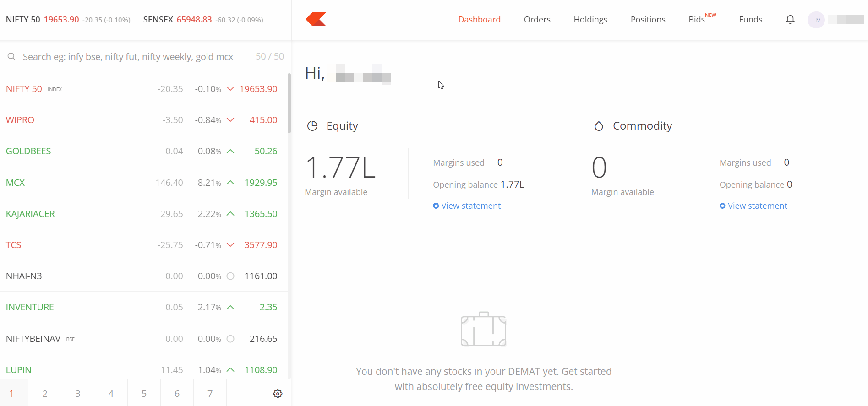868x406 pixels.
Task: Go to the Orders tab
Action: click(537, 19)
